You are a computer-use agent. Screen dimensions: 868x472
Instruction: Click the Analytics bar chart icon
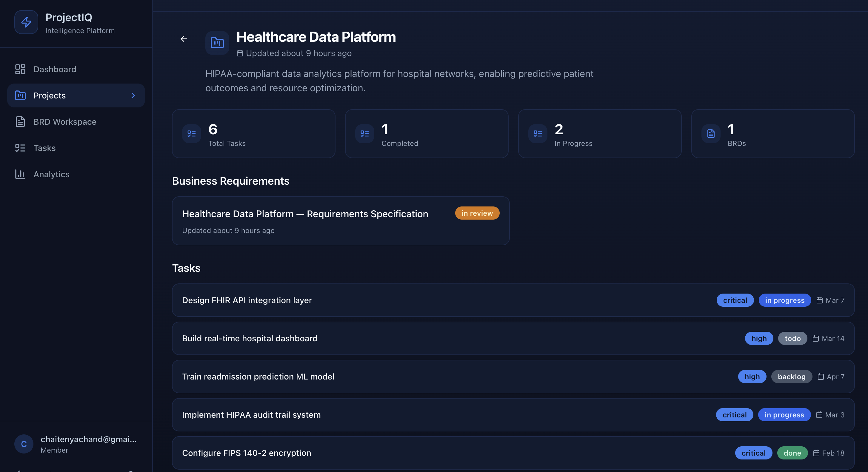click(x=20, y=174)
